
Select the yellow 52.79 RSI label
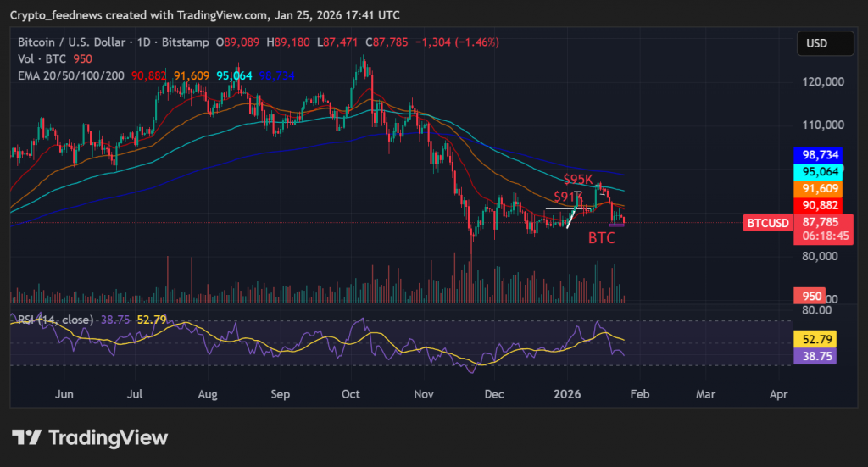pyautogui.click(x=815, y=339)
